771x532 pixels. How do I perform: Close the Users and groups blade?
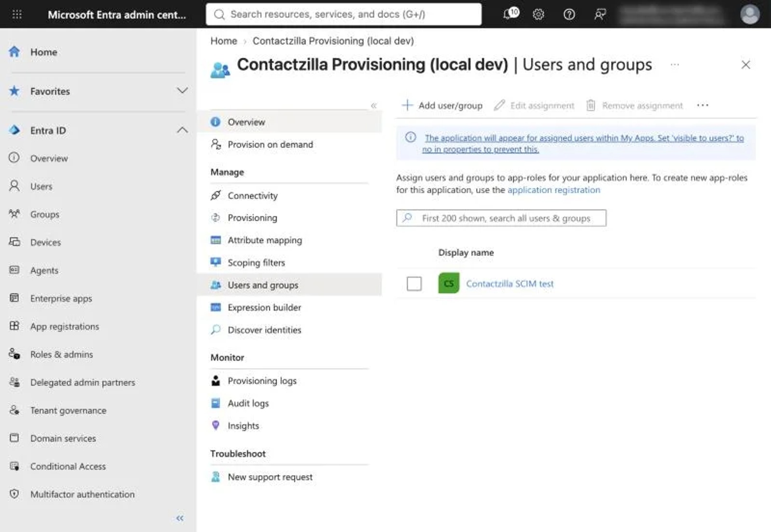click(x=745, y=65)
